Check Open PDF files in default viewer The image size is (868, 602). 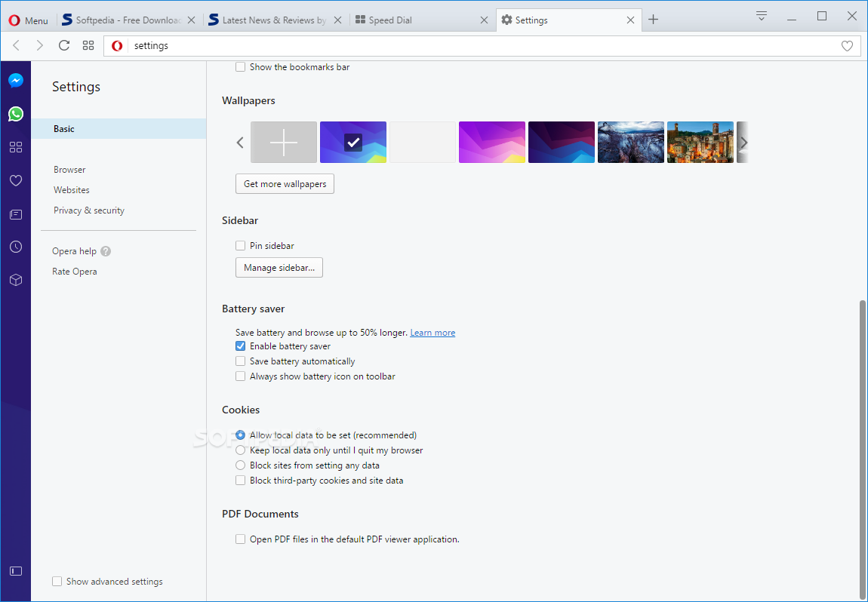pyautogui.click(x=240, y=539)
